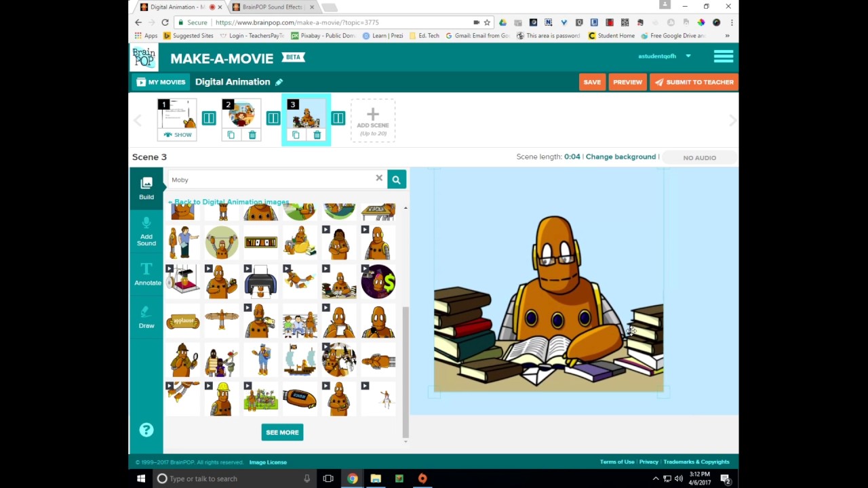Open Trademarks & Copyrights link
868x488 pixels.
tap(696, 462)
